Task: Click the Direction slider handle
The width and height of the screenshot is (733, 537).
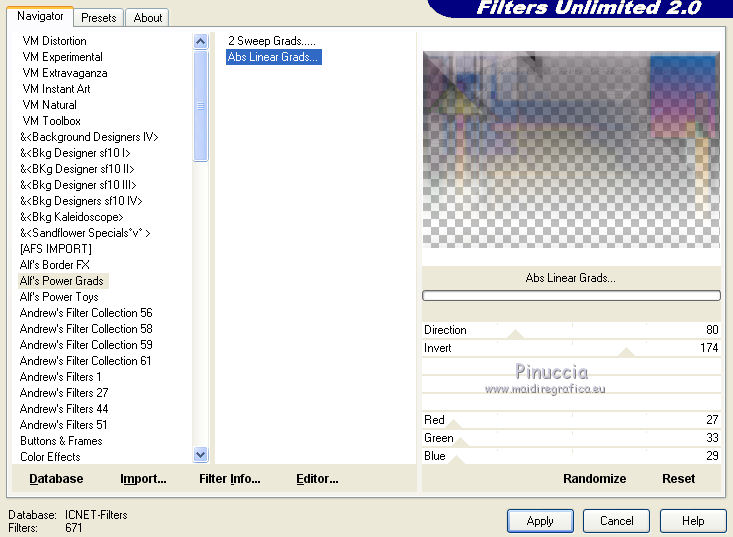Action: pos(516,334)
